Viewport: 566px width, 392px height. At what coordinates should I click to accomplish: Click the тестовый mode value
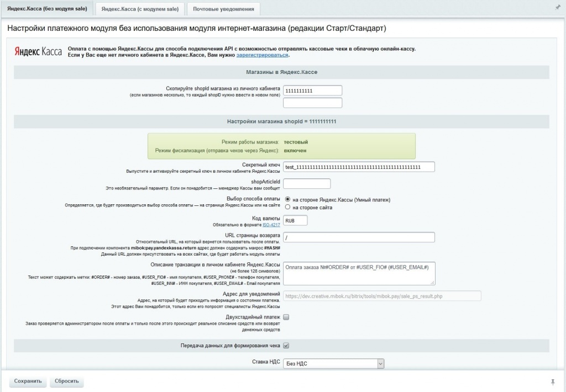296,142
